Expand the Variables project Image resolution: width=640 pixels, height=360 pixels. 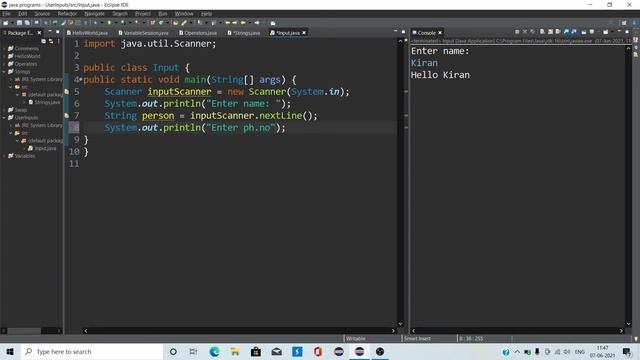[x=4, y=156]
